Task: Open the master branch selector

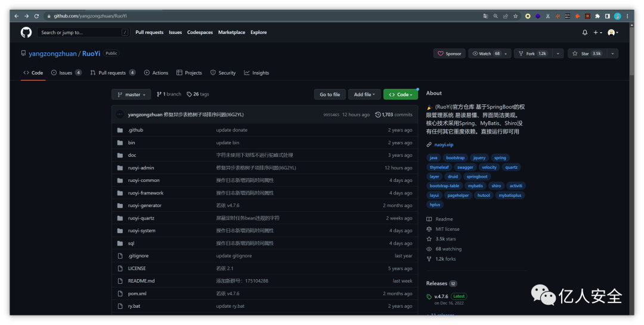Action: [x=131, y=94]
